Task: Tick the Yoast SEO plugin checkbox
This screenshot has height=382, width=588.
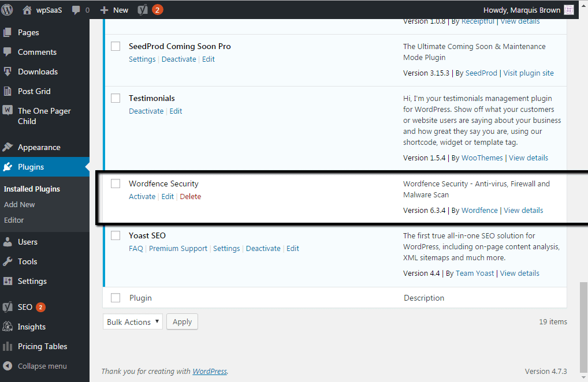Action: (116, 235)
